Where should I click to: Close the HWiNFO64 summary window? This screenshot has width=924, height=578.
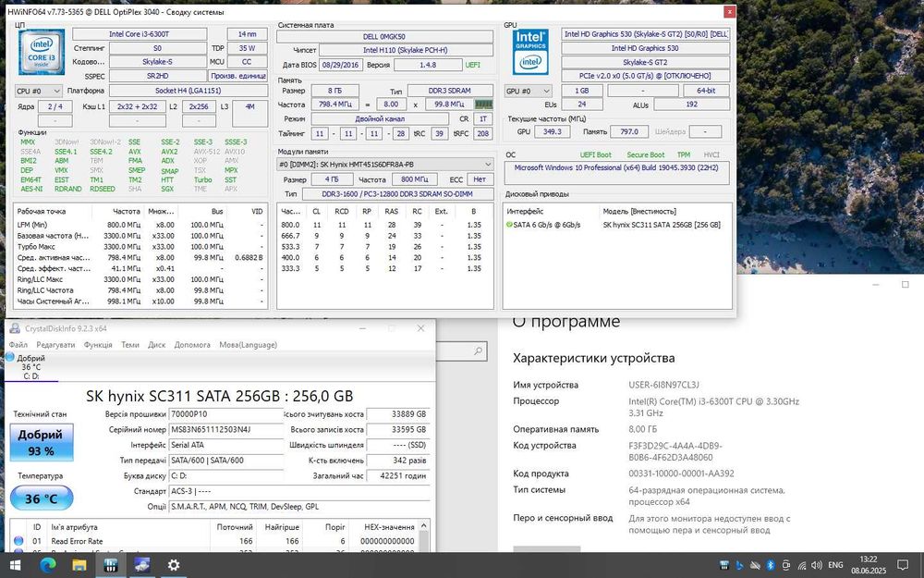730,11
